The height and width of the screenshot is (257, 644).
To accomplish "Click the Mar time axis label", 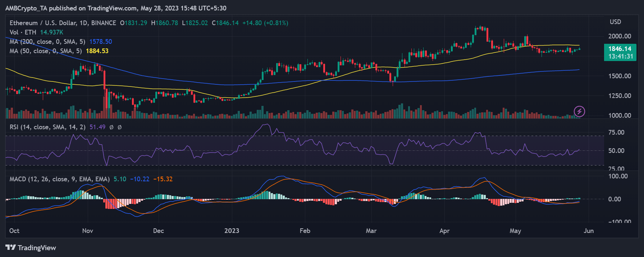I will 371,231.
